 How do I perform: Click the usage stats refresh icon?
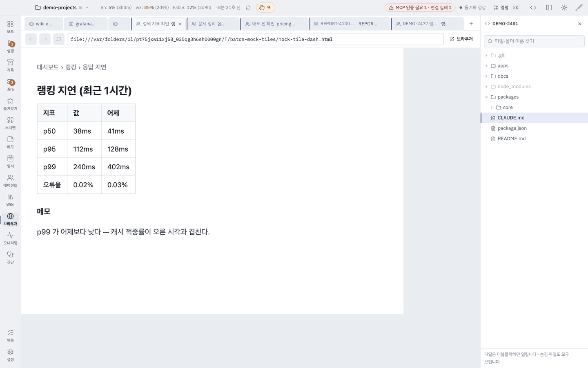248,7
